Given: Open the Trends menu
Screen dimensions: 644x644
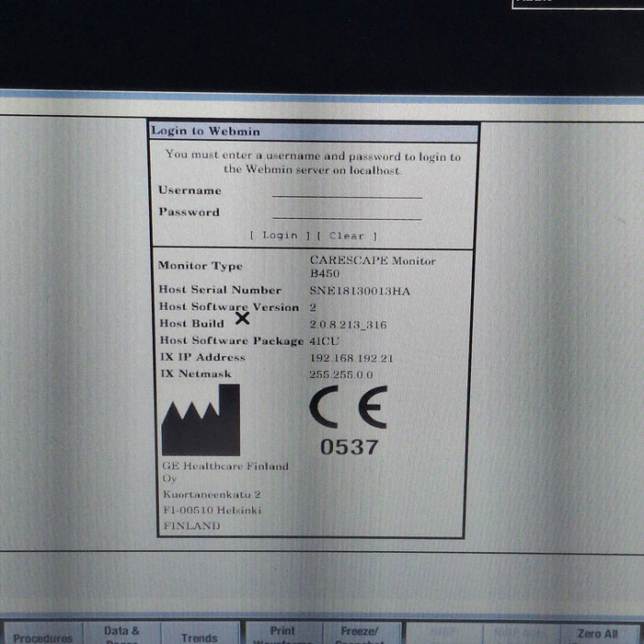Looking at the screenshot, I should [x=200, y=634].
